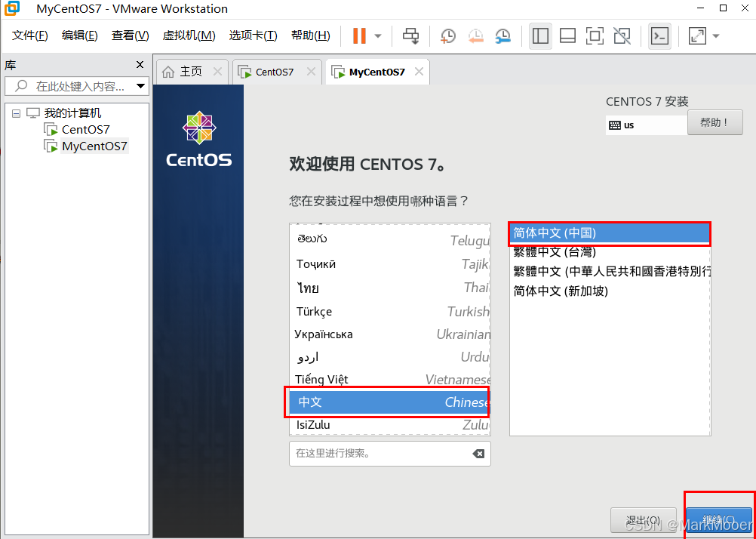The width and height of the screenshot is (756, 539).
Task: Select ไทย Thai language row
Action: (x=390, y=288)
